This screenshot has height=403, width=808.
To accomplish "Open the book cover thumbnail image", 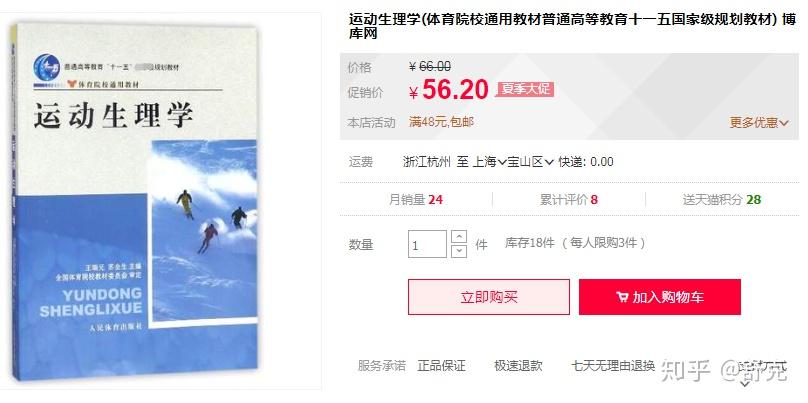I will [135, 202].
